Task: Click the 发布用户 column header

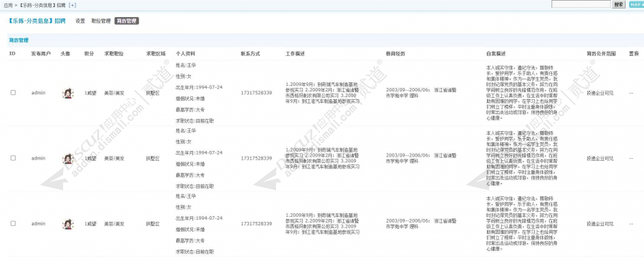Action: point(41,54)
